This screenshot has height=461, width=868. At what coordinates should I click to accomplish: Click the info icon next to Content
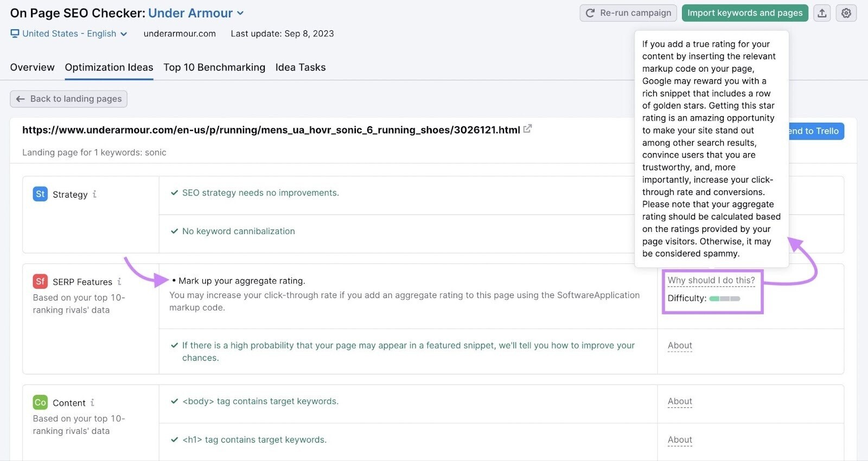(92, 402)
